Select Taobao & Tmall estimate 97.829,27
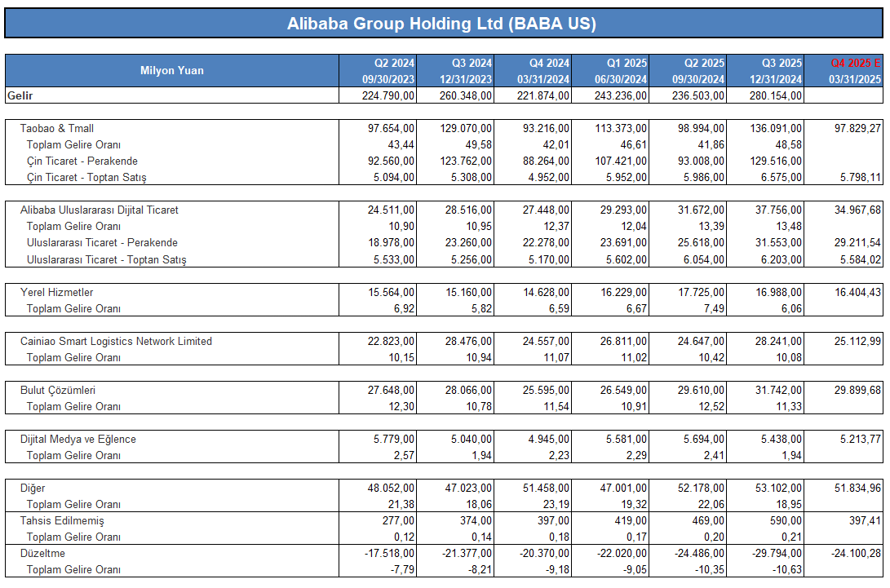890x588 pixels. coord(857,128)
